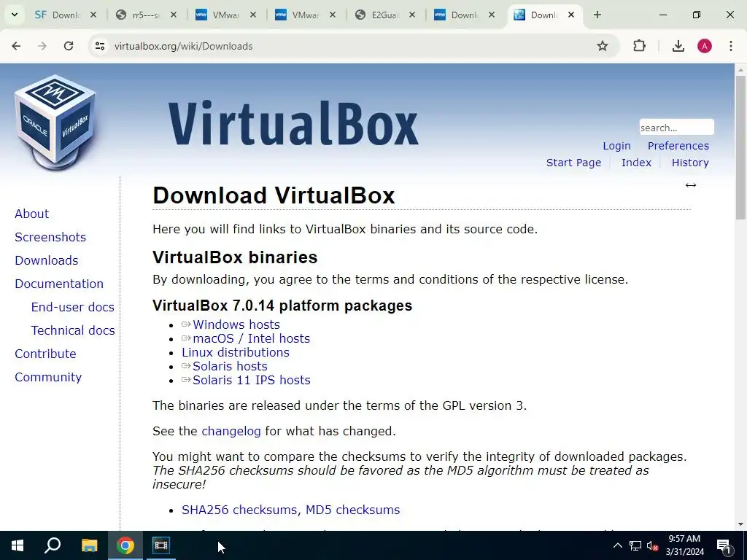The image size is (747, 560).
Task: Open the Login link
Action: point(616,146)
